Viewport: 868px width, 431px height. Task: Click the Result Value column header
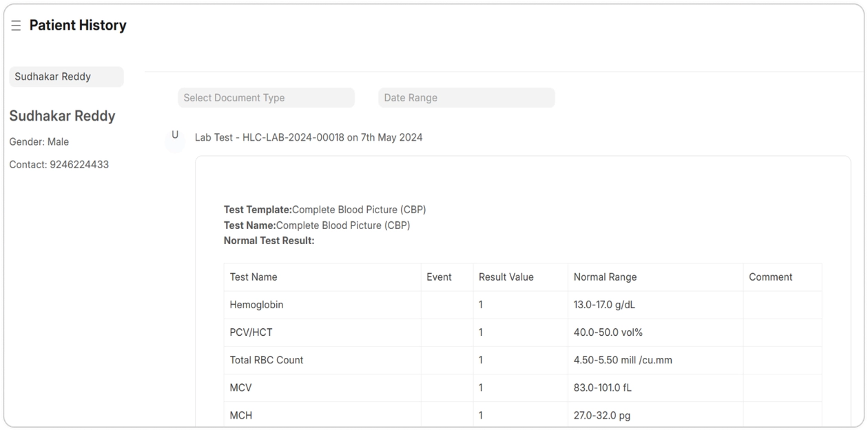506,277
